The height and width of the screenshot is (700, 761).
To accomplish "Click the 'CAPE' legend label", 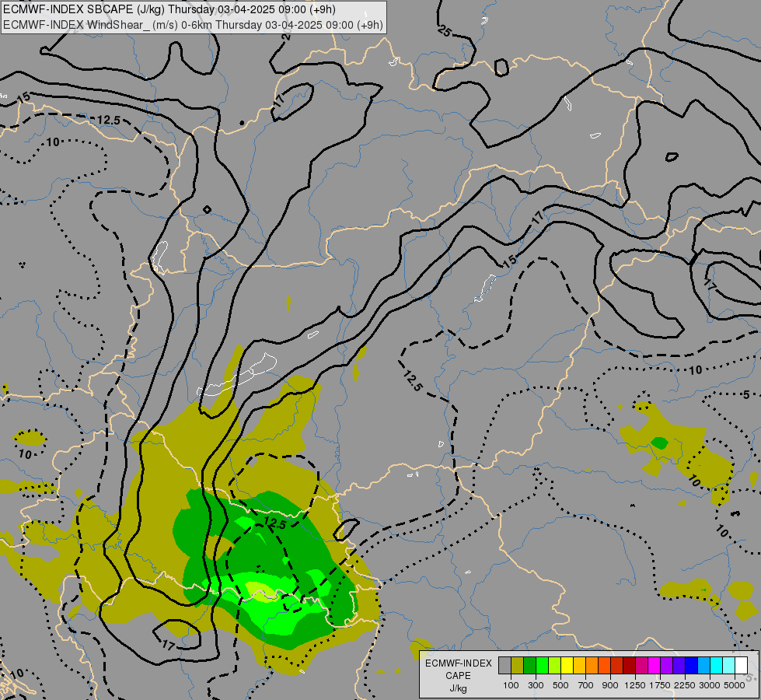I will pos(458,676).
